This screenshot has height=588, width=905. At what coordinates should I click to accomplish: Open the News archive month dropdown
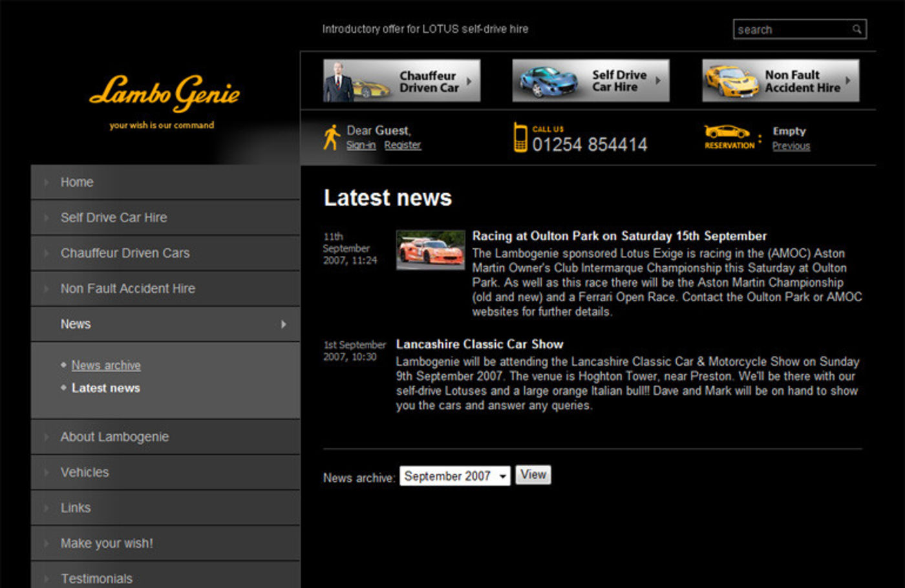tap(454, 476)
